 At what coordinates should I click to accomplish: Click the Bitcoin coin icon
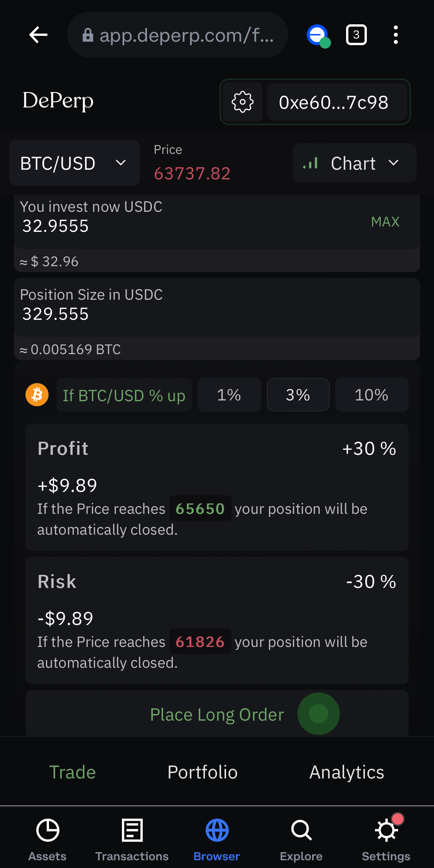click(37, 395)
